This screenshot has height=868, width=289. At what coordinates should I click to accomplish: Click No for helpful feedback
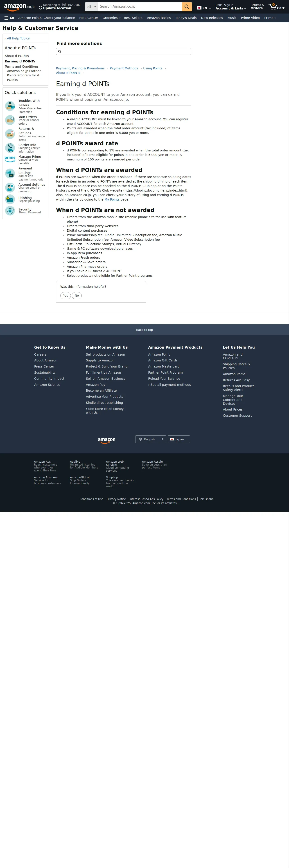(x=77, y=295)
